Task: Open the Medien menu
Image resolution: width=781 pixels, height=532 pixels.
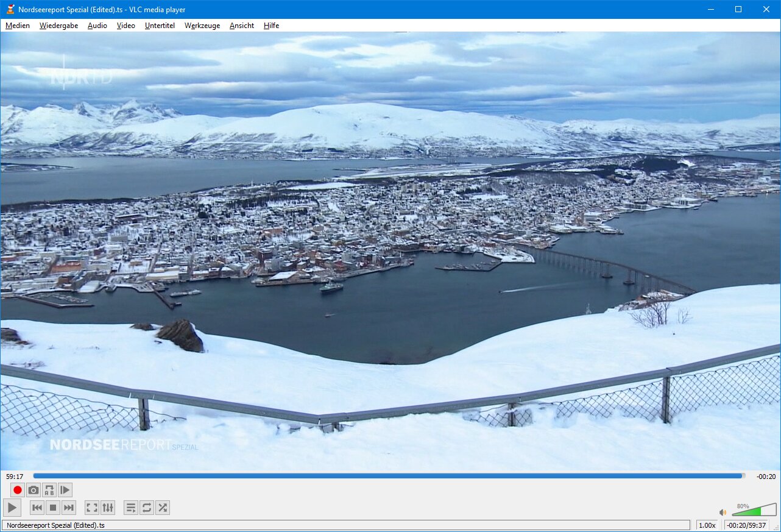Action: [x=18, y=26]
